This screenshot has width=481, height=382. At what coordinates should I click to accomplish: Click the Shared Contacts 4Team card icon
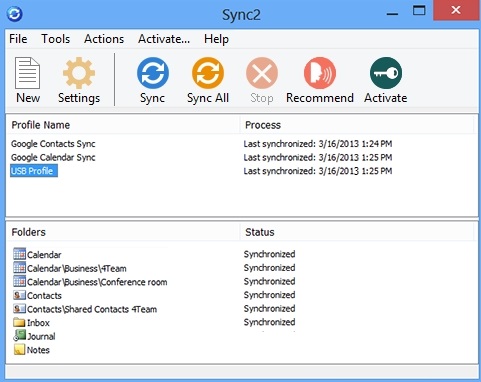(19, 309)
